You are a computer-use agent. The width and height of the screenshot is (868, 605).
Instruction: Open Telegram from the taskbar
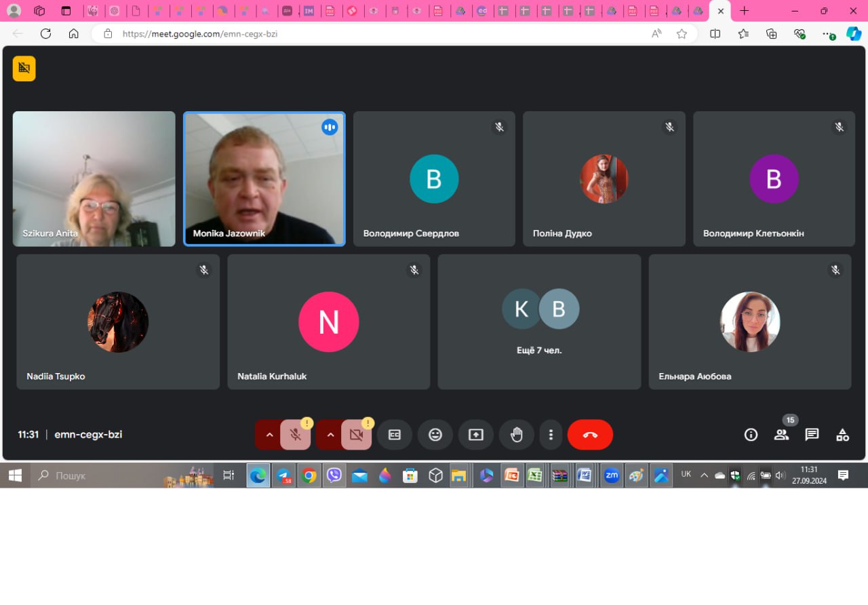tap(283, 475)
